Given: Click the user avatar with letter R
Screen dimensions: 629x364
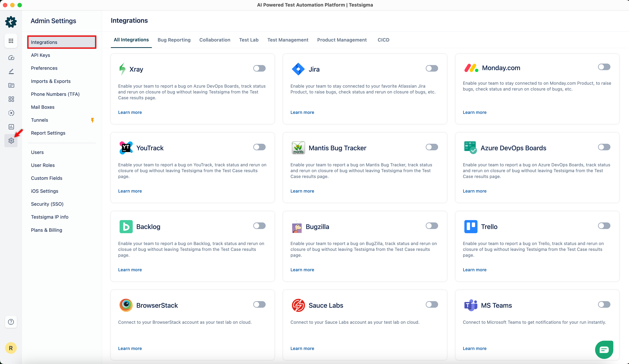Looking at the screenshot, I should (x=11, y=348).
